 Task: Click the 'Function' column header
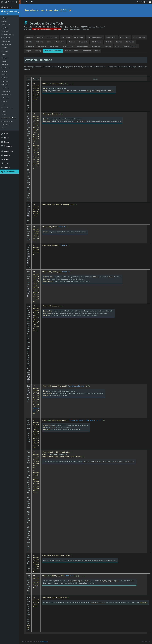click(36, 79)
